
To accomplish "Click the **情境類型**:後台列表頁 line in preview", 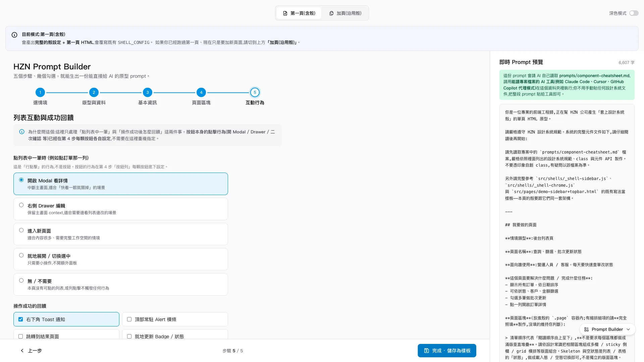I will 529,238.
